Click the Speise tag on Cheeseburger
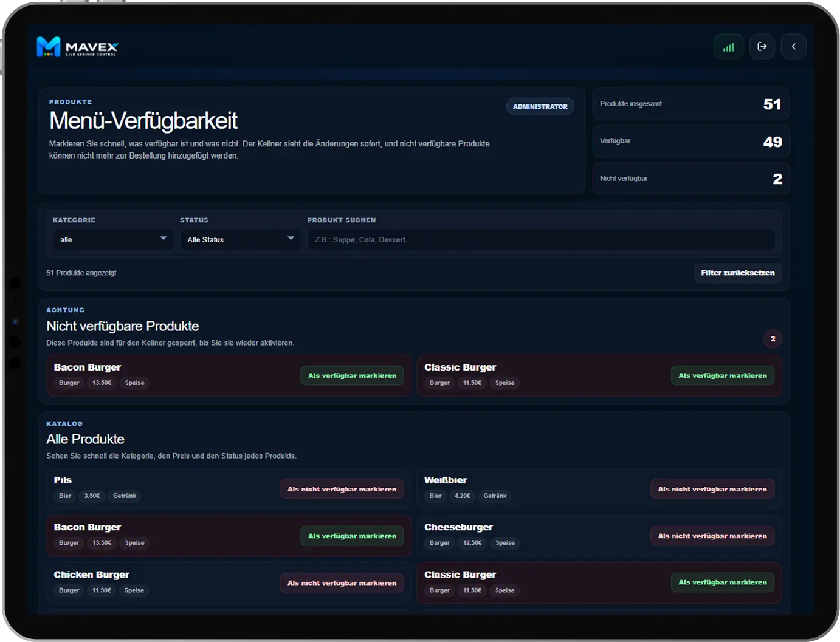This screenshot has height=642, width=840. click(505, 543)
